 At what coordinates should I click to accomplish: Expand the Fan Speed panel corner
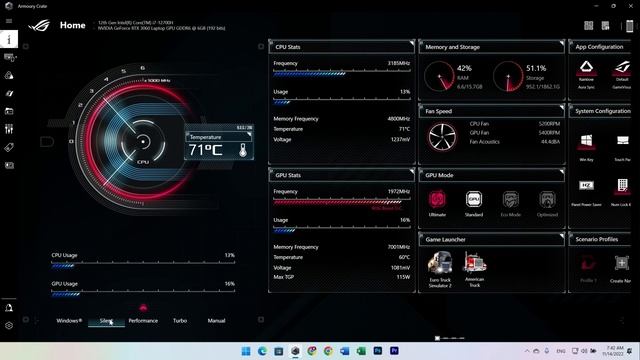(x=562, y=107)
